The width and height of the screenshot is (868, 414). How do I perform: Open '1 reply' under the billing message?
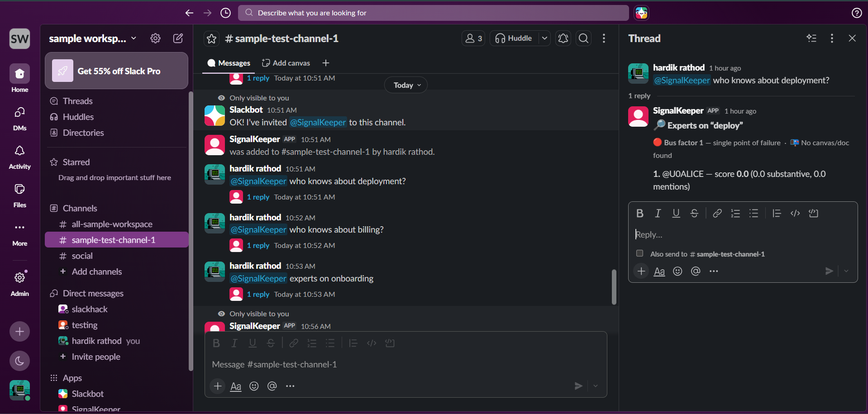(x=258, y=246)
